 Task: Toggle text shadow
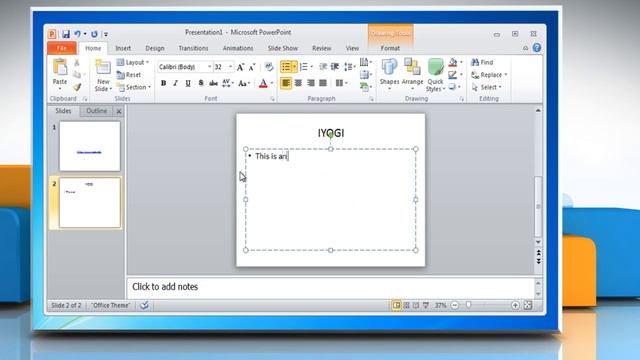point(201,83)
